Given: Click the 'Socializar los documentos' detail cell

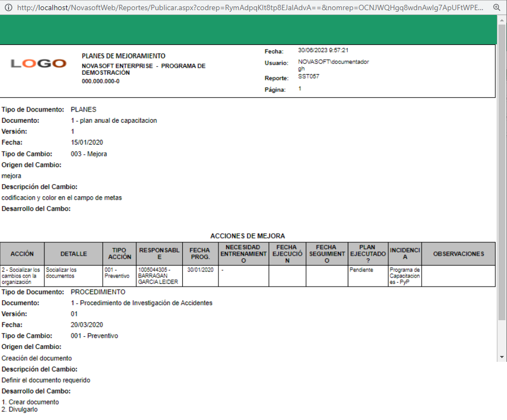Looking at the screenshot, I should pyautogui.click(x=74, y=276).
